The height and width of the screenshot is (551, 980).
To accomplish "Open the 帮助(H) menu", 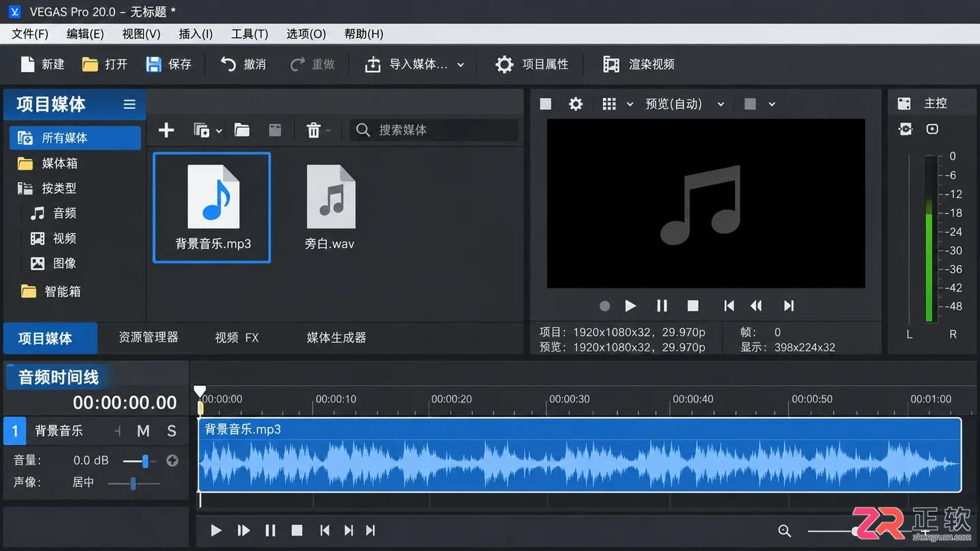I will tap(364, 34).
